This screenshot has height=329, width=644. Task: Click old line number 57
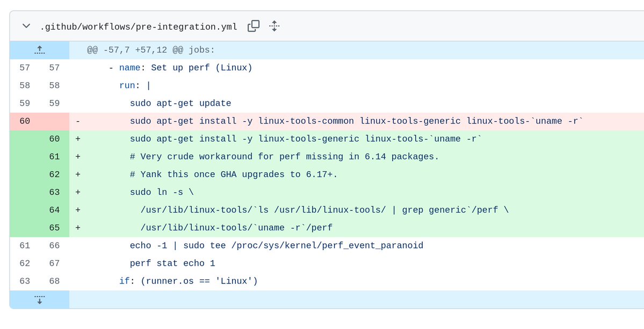(x=25, y=68)
